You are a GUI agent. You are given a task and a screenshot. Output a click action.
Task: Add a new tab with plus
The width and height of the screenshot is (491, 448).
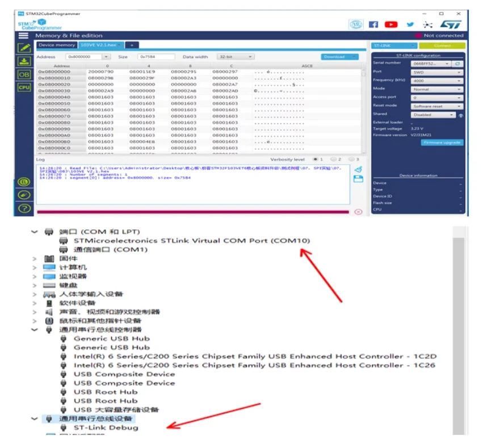(132, 45)
